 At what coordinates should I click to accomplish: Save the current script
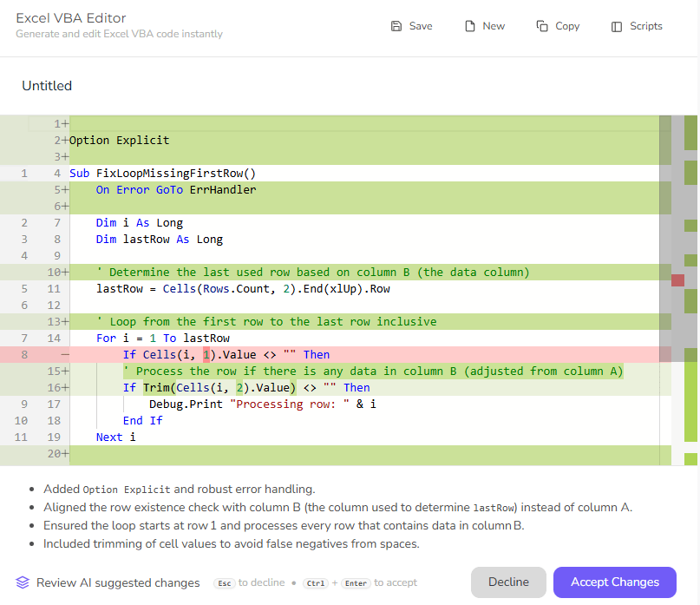coord(410,26)
